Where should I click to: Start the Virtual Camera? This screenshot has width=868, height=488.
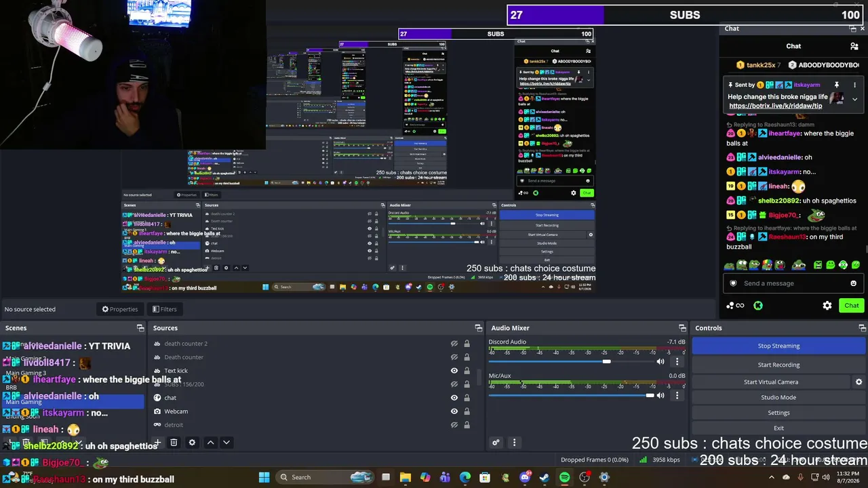point(771,382)
